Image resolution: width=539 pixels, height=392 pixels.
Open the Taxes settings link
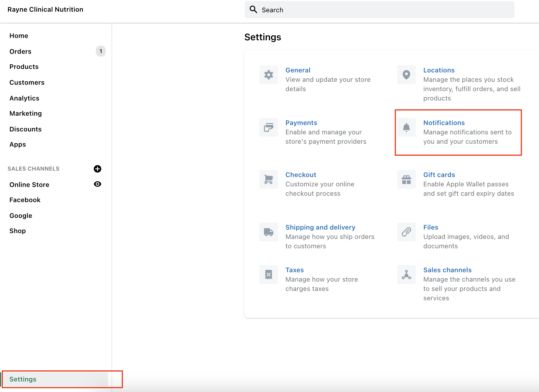click(295, 270)
